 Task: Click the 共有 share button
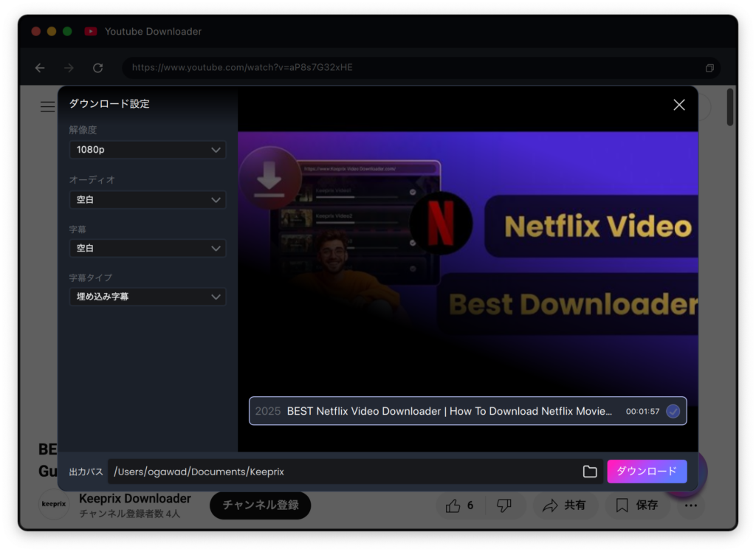click(565, 506)
